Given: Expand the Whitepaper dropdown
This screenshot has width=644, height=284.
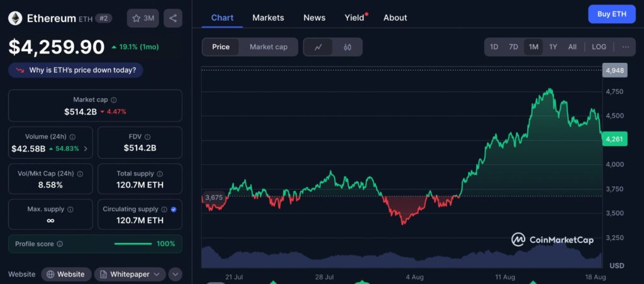Looking at the screenshot, I should pyautogui.click(x=130, y=274).
